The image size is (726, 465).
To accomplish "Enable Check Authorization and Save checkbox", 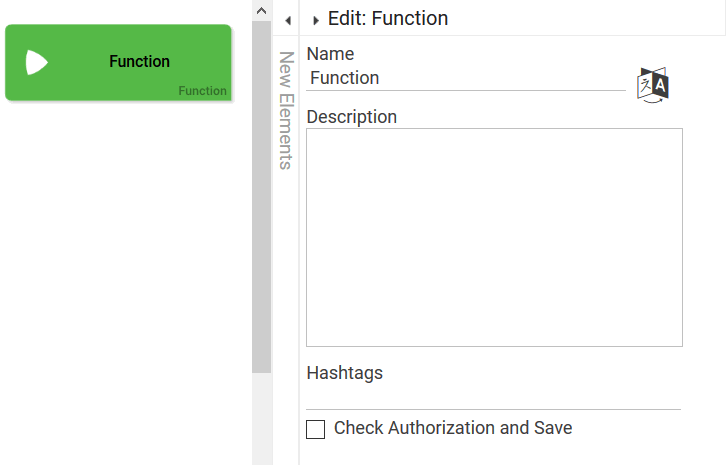I will pyautogui.click(x=316, y=429).
